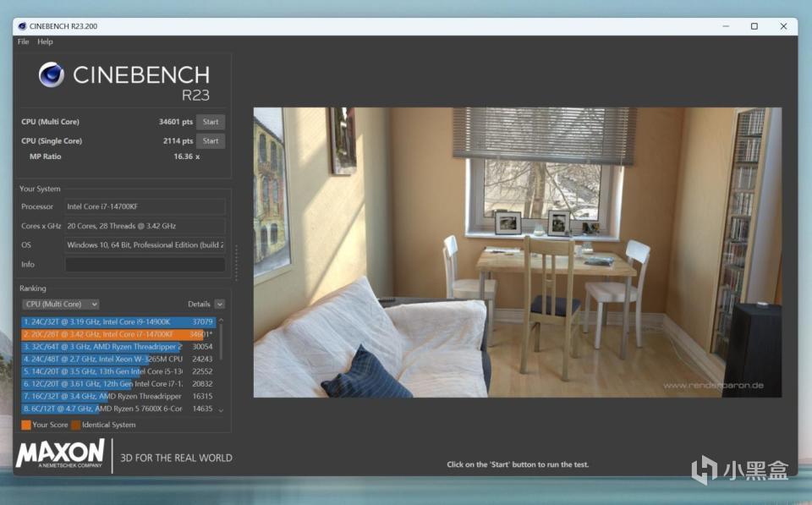This screenshot has height=505, width=812.
Task: Start the CPU Single Core test
Action: pos(211,141)
